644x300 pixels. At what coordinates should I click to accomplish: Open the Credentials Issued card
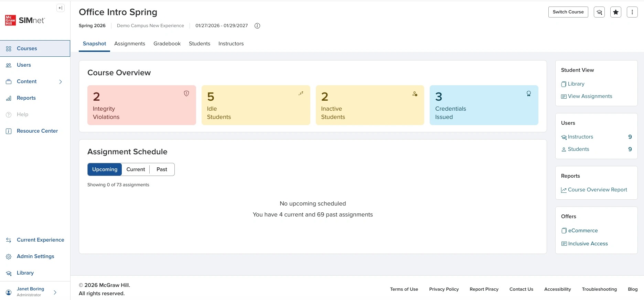tap(484, 105)
